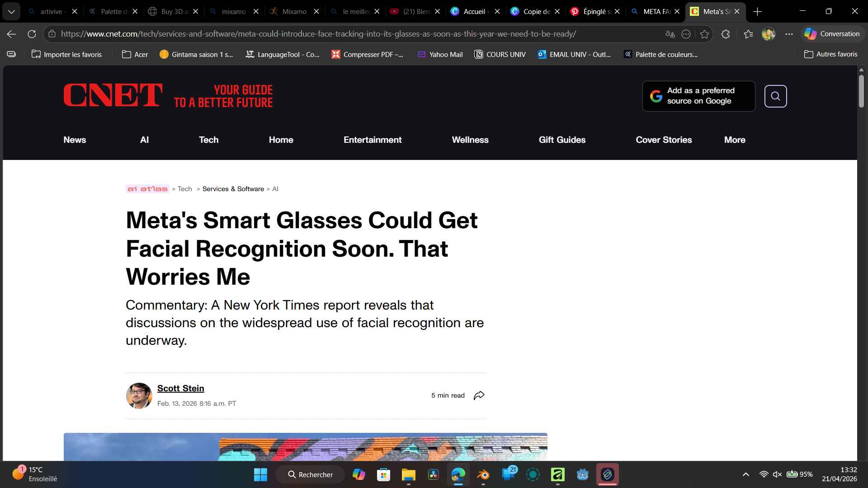The image size is (868, 488).
Task: Open the Copilot Conversation button
Action: (832, 34)
